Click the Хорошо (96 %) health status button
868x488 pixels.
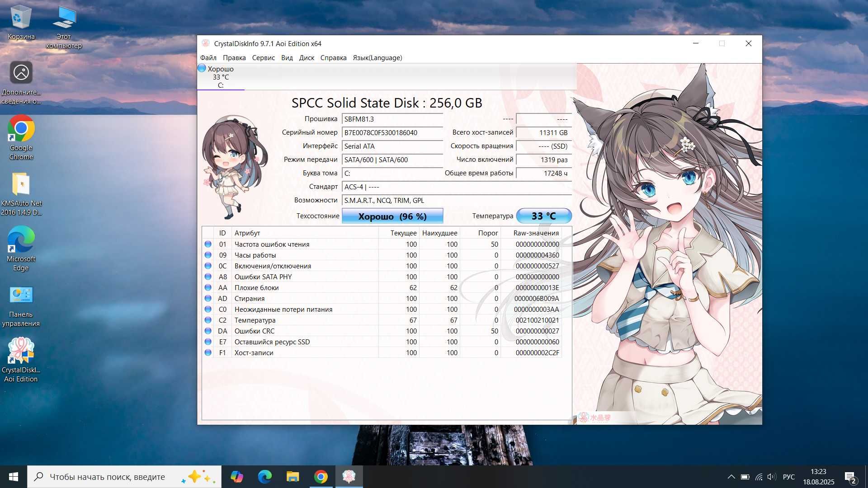tap(392, 216)
